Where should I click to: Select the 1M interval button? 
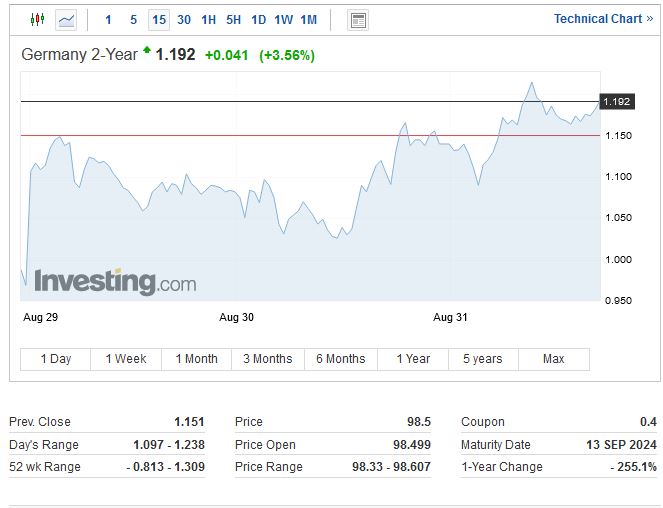pos(308,20)
